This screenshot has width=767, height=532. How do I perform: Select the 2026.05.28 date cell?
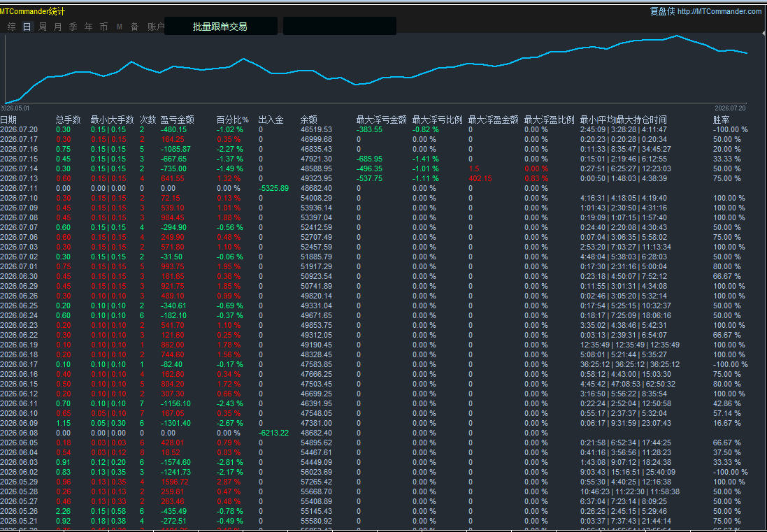(x=19, y=491)
